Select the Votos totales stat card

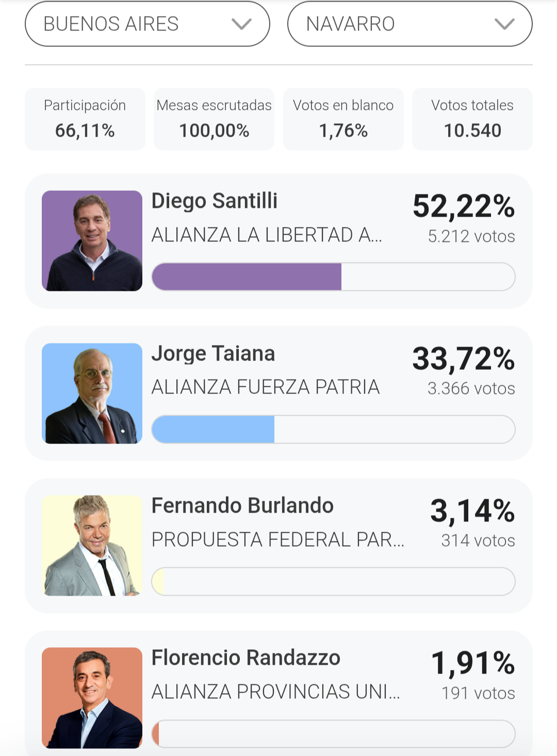pyautogui.click(x=472, y=119)
